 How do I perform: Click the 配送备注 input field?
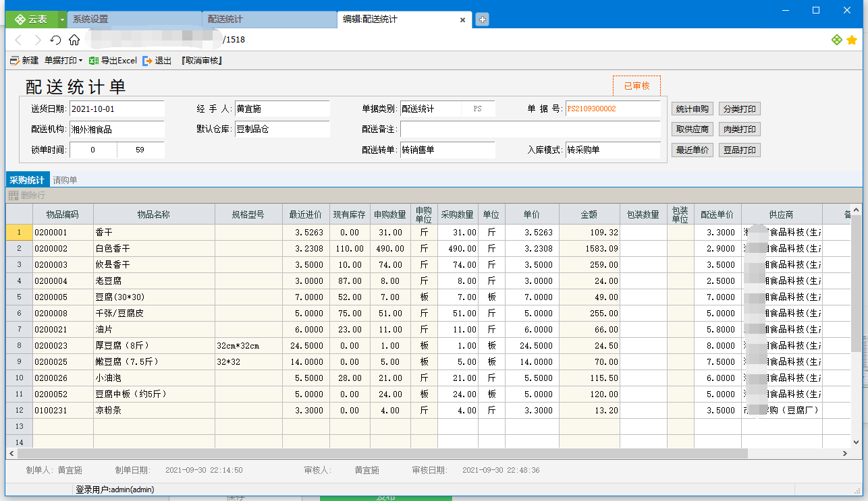coord(531,129)
